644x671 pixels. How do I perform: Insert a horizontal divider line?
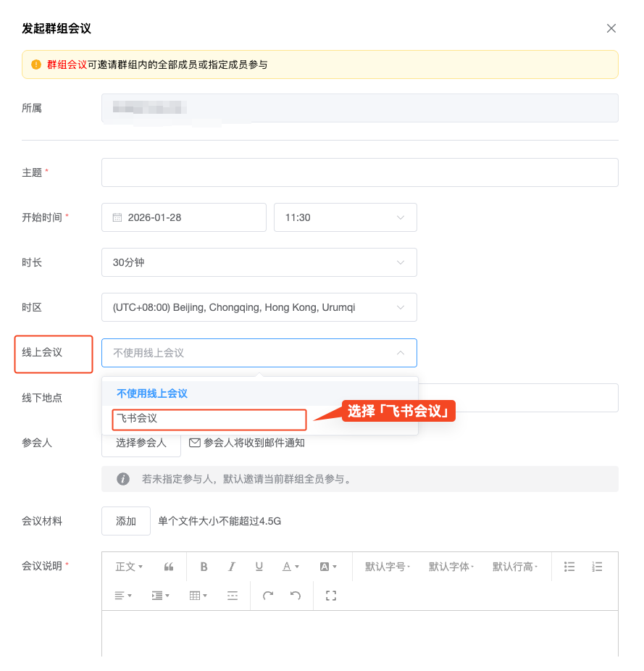coord(233,596)
